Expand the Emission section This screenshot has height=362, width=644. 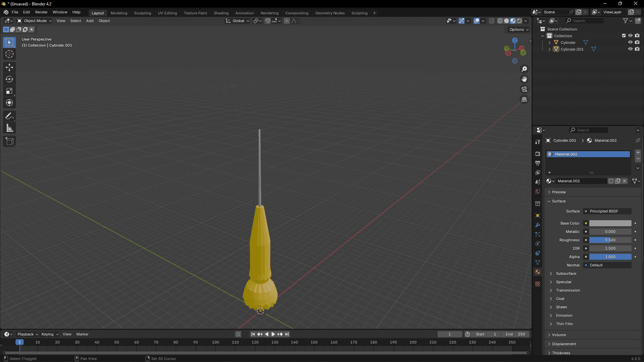(x=564, y=315)
